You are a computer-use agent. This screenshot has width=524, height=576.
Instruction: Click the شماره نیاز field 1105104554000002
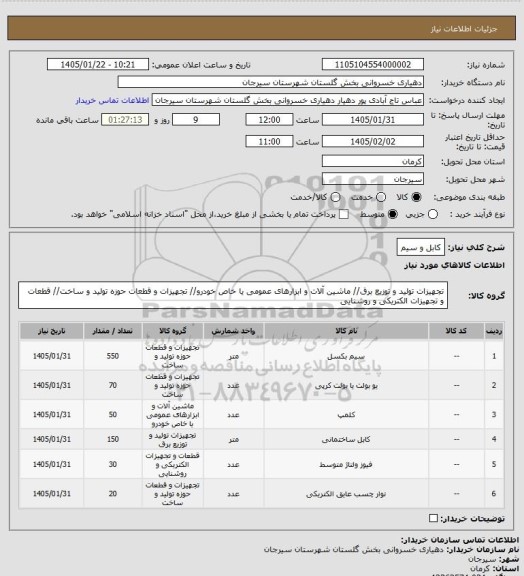point(373,65)
